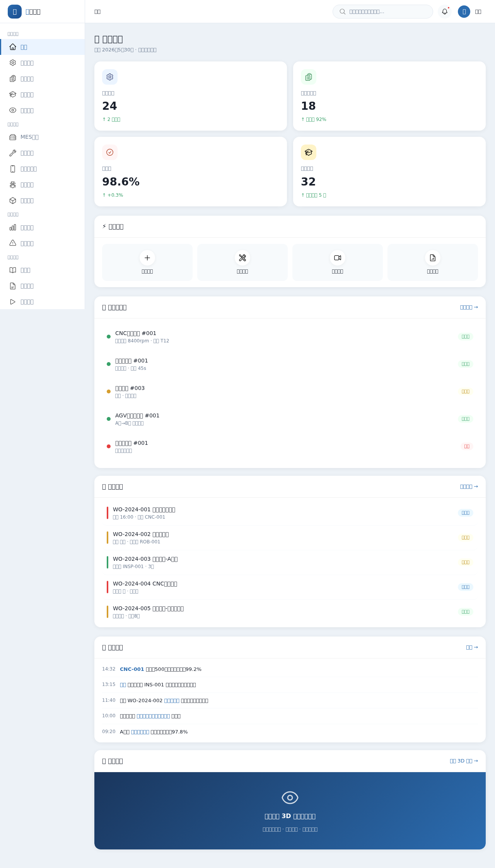This screenshot has width=495, height=868.
Task: Open the arrow link above the CNC #001 list
Action: click(x=469, y=307)
